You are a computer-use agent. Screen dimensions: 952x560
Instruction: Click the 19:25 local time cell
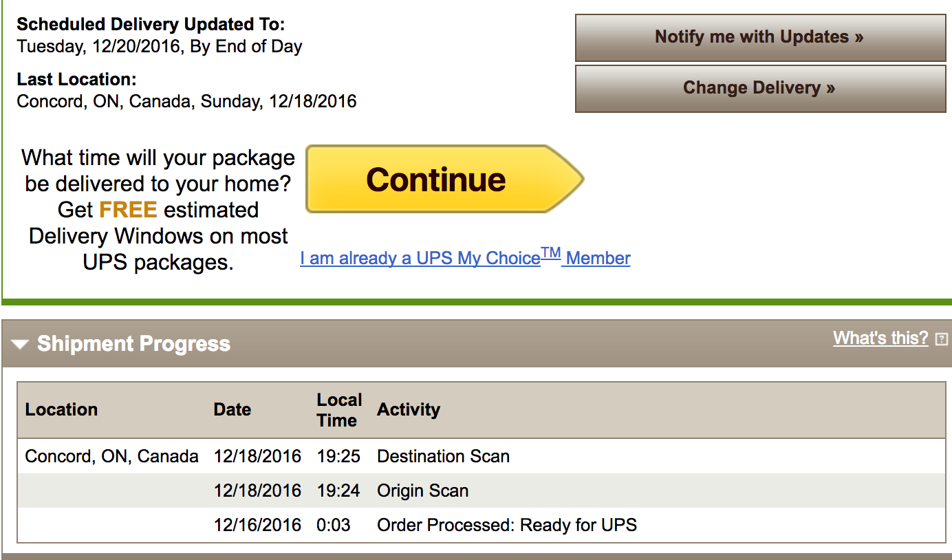pos(338,456)
